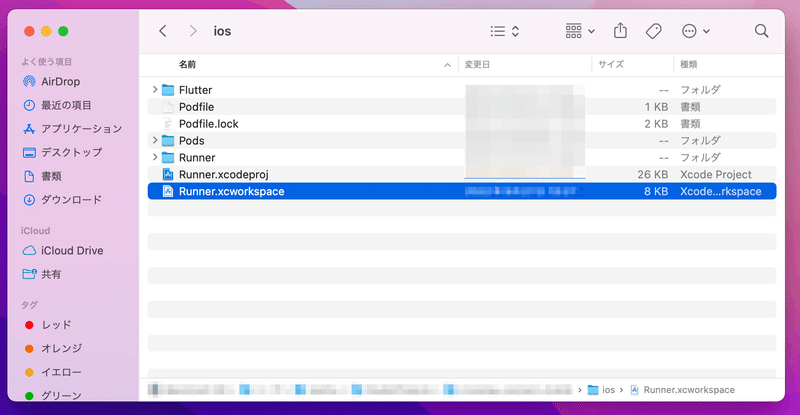Image resolution: width=800 pixels, height=415 pixels.
Task: Filter by the レッド tag
Action: click(x=48, y=325)
